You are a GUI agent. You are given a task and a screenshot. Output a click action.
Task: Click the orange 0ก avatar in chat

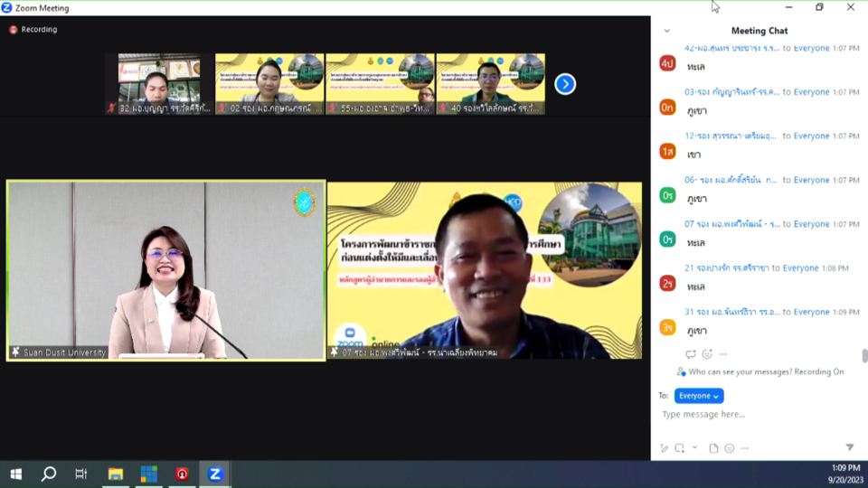[x=667, y=108]
